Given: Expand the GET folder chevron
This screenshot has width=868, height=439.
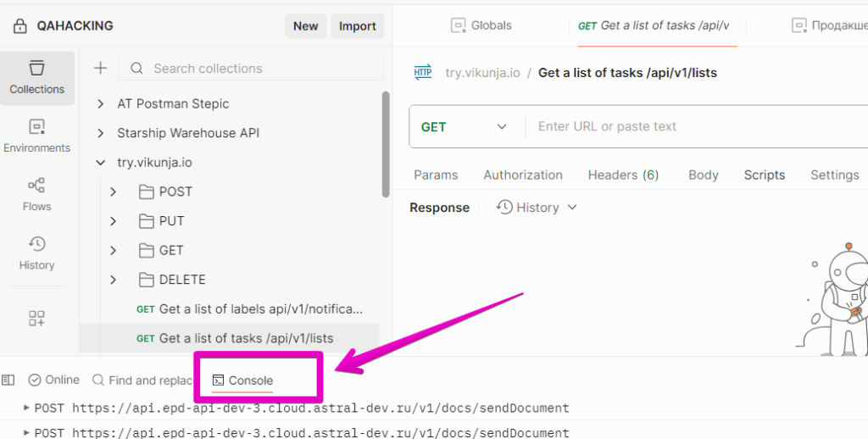Looking at the screenshot, I should coord(114,251).
